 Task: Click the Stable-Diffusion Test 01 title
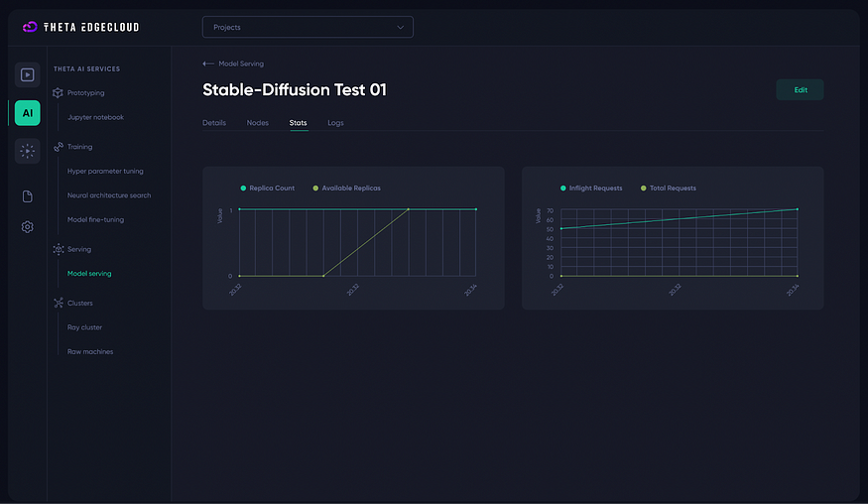[295, 89]
